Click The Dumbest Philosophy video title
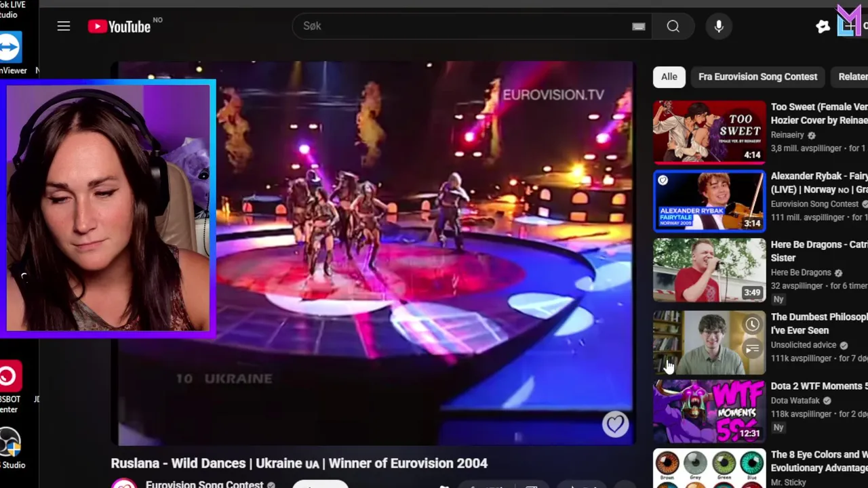The width and height of the screenshot is (868, 488). click(819, 323)
